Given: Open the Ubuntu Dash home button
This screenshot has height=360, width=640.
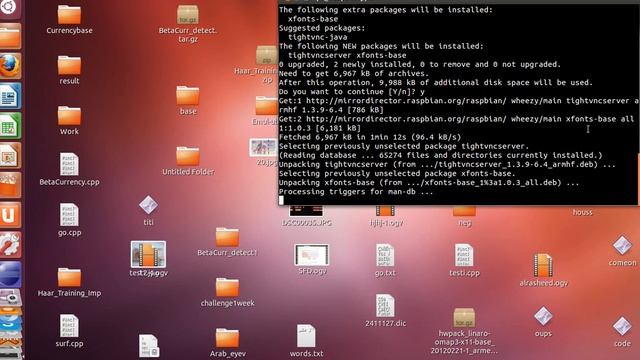Looking at the screenshot, I should pos(9,7).
